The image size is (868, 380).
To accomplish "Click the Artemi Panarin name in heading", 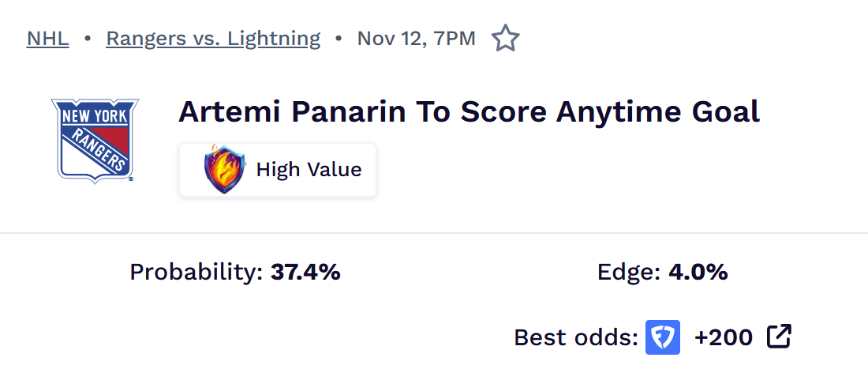I will point(286,111).
